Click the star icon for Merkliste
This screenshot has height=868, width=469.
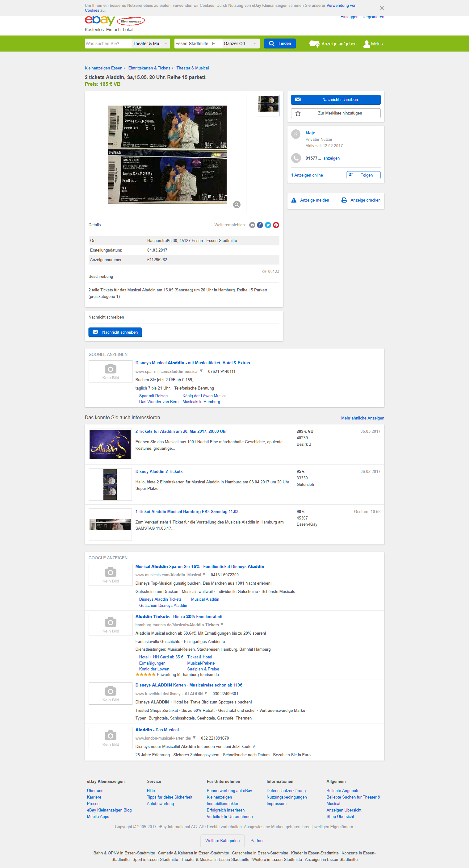[298, 114]
